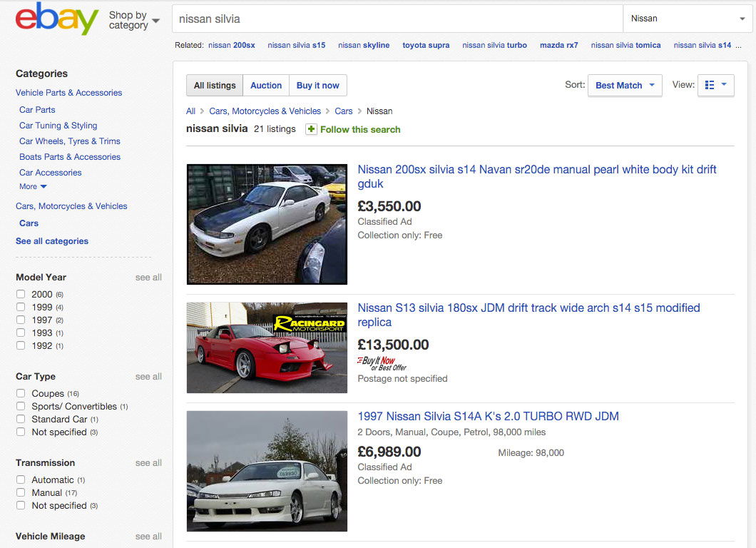The image size is (756, 548).
Task: Click the green Follow this search plus icon
Action: 311,129
